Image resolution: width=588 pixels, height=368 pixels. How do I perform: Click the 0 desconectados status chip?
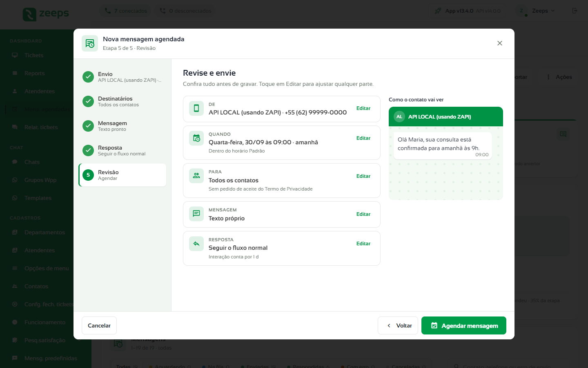click(x=185, y=11)
